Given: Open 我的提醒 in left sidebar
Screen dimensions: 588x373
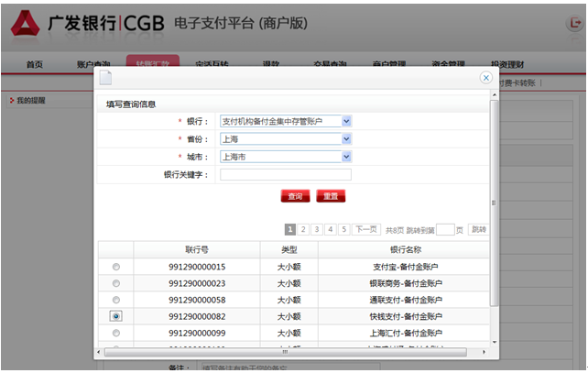Looking at the screenshot, I should pos(31,100).
